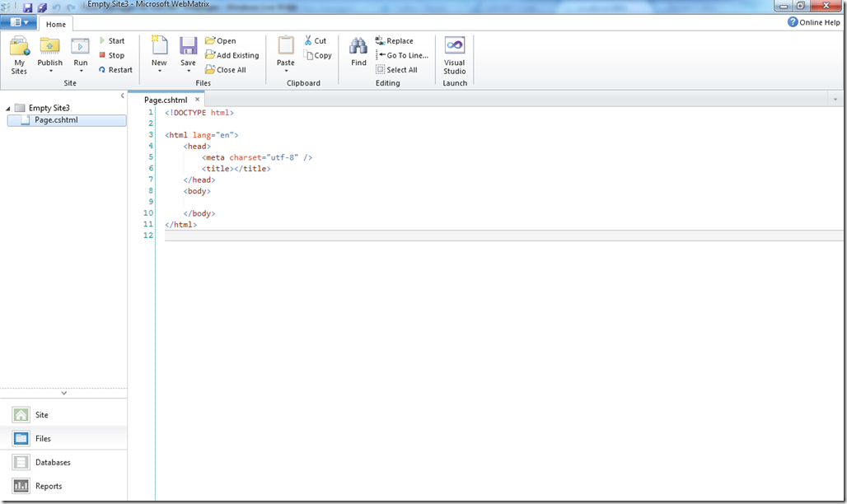Cut the selected text
The height and width of the screenshot is (504, 847).
tap(316, 41)
